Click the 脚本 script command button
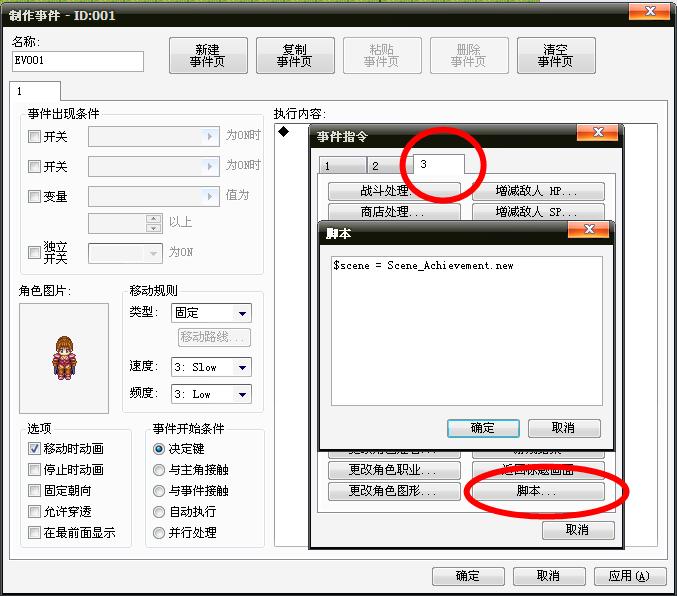 click(538, 491)
